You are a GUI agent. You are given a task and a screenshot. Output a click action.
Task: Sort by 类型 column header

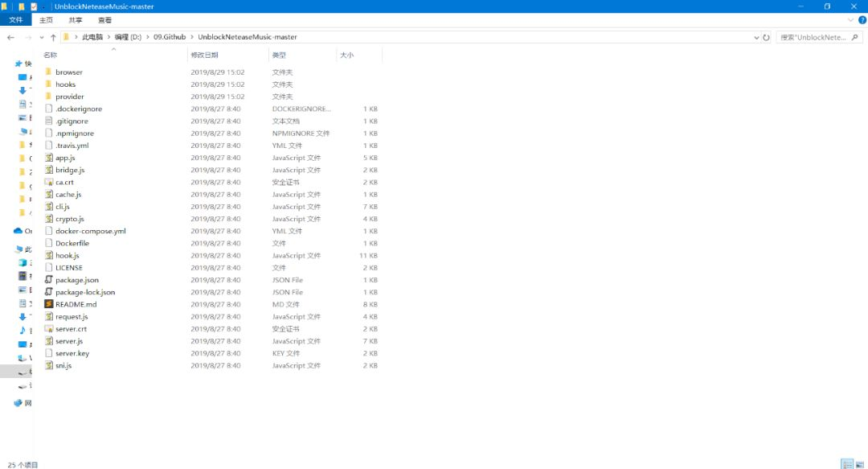279,55
